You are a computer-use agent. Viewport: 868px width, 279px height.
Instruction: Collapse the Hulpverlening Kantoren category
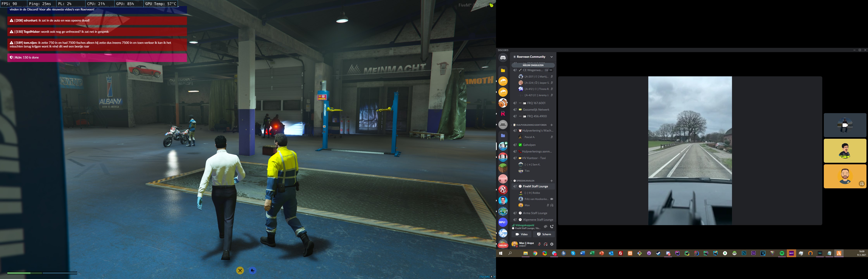point(531,125)
